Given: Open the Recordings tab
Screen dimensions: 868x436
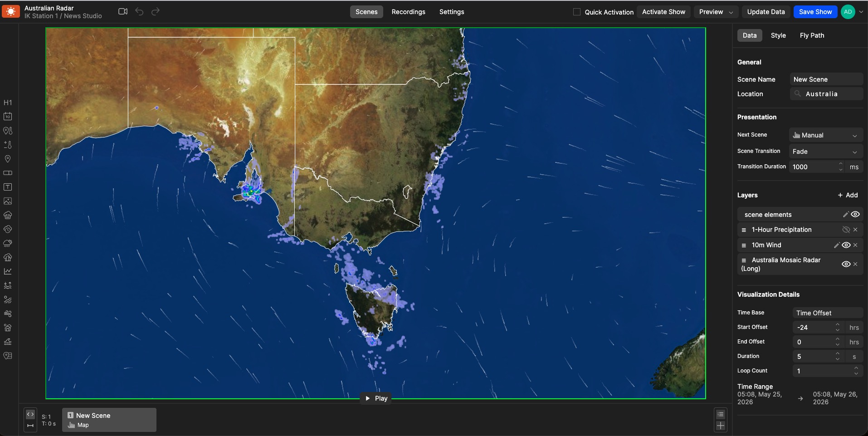Looking at the screenshot, I should point(408,12).
